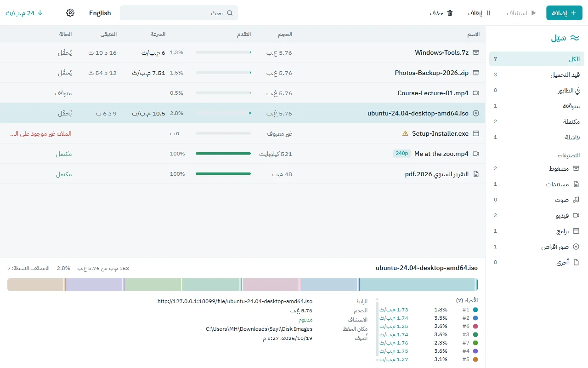588x368 pixels.
Task: Click the 7.51 م.ب/ث speed cell
Action: point(148,73)
